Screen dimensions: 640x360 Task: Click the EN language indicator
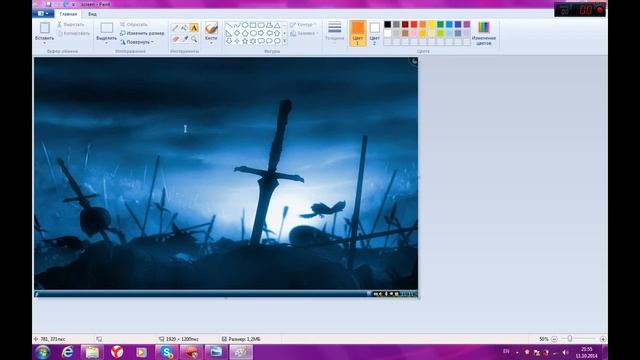click(506, 351)
